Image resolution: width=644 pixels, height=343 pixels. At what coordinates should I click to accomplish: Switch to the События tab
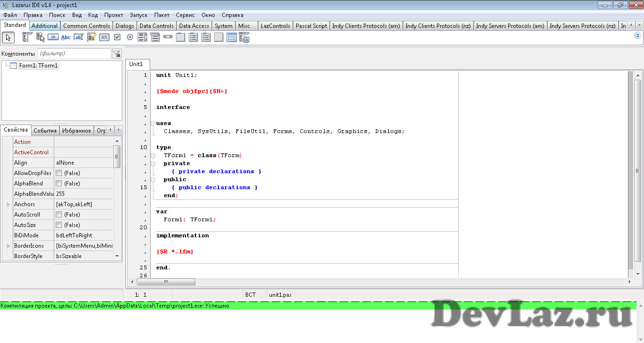(45, 131)
